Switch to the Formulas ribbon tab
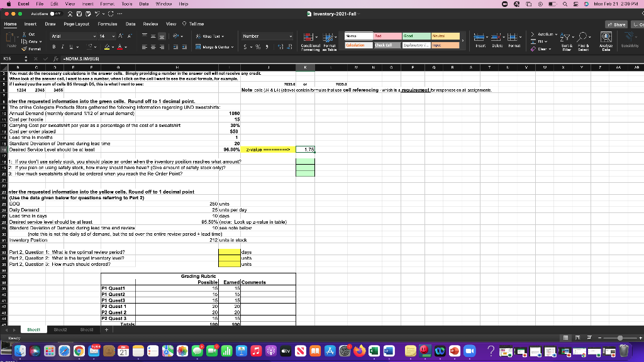The width and height of the screenshot is (644, 362). (x=107, y=25)
